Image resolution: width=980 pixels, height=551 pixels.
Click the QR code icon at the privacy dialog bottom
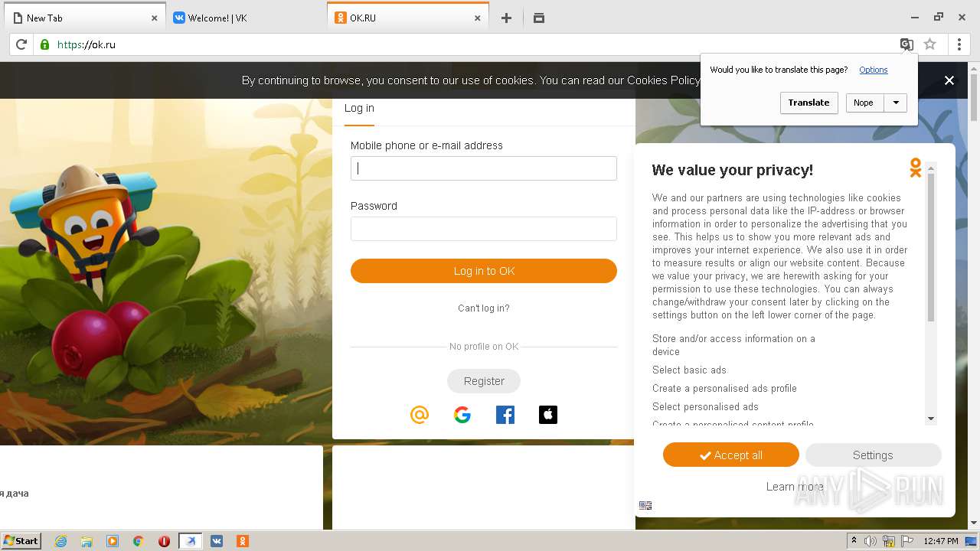(x=645, y=505)
